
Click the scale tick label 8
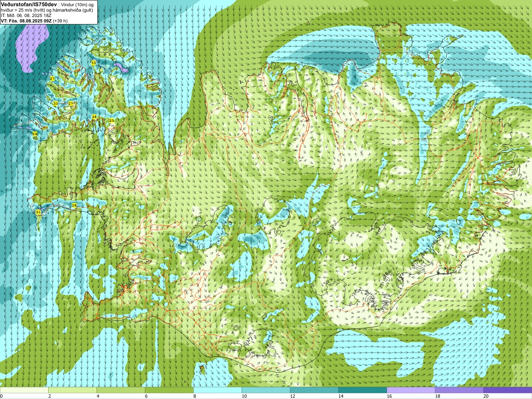coord(195,396)
